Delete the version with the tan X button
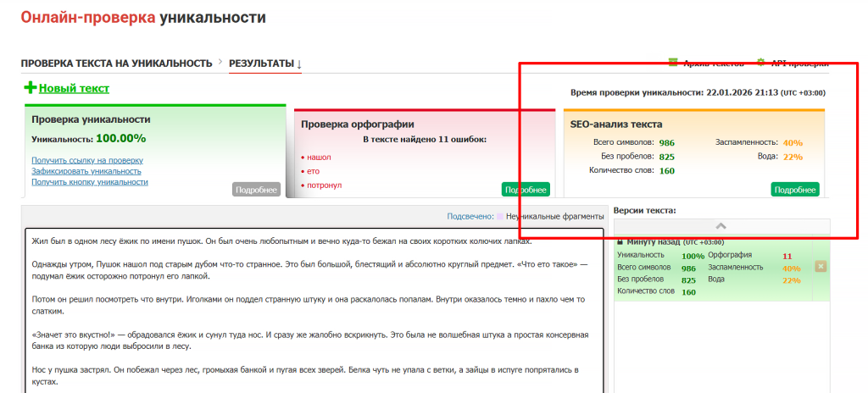868x393 pixels. coord(821,266)
